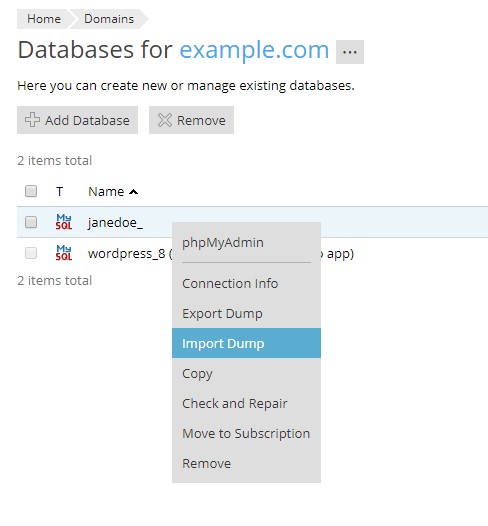Check the wordpress_8 database checkbox

click(31, 253)
